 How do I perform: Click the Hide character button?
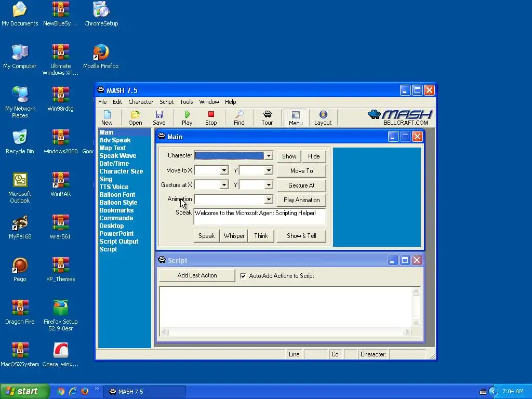[x=314, y=156]
